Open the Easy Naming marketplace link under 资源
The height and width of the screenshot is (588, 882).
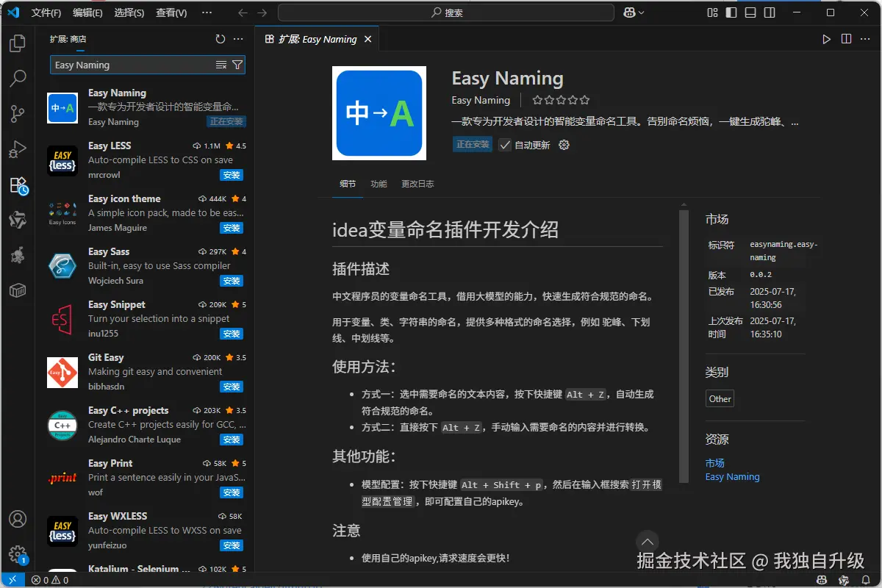[x=732, y=476]
